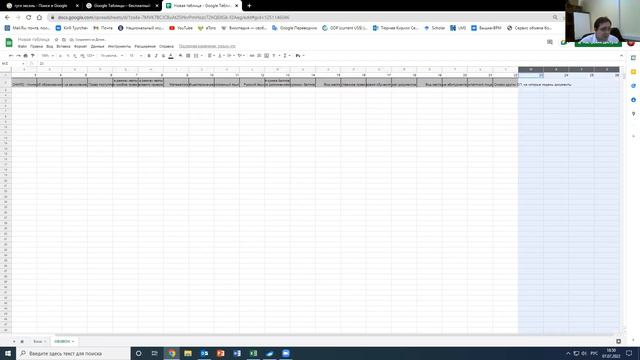
Task: Open the Scholar bookmark
Action: (x=434, y=28)
